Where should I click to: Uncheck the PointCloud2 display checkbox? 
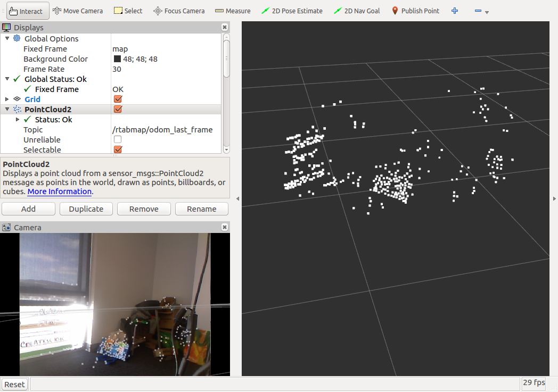pyautogui.click(x=118, y=110)
